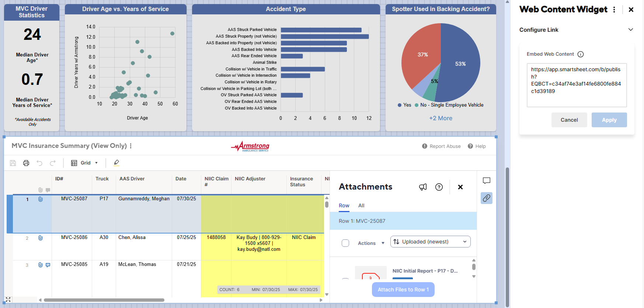Sort by the ID# column header
Viewport: 644px width, 308px height.
tap(59, 179)
